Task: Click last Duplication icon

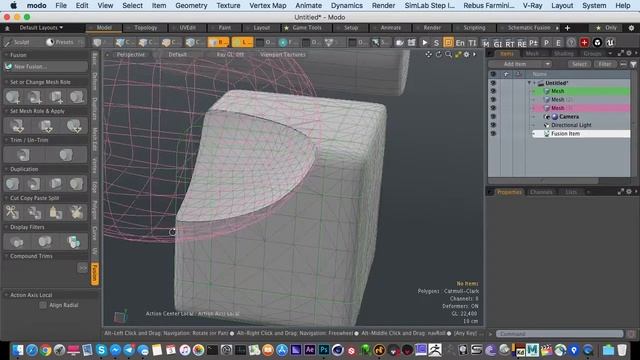Action: [x=77, y=184]
